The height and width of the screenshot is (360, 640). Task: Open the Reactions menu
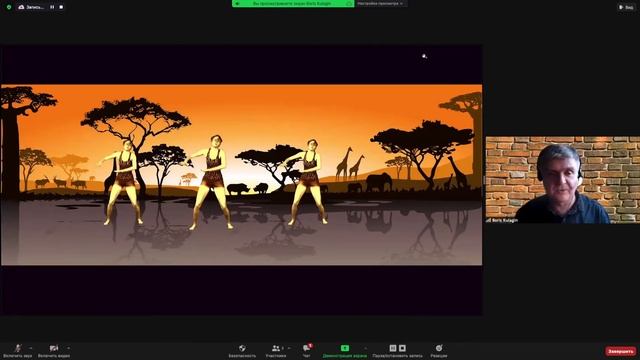pos(439,351)
